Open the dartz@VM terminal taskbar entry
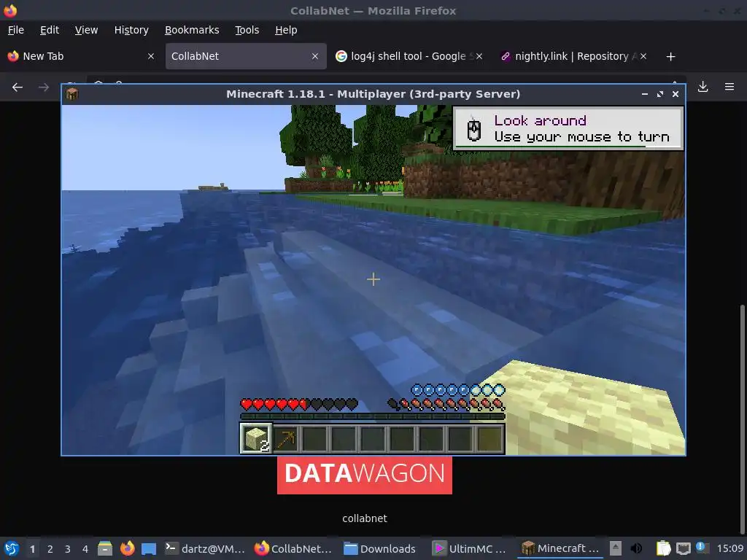Screen dimensions: 747x560 pyautogui.click(x=205, y=548)
